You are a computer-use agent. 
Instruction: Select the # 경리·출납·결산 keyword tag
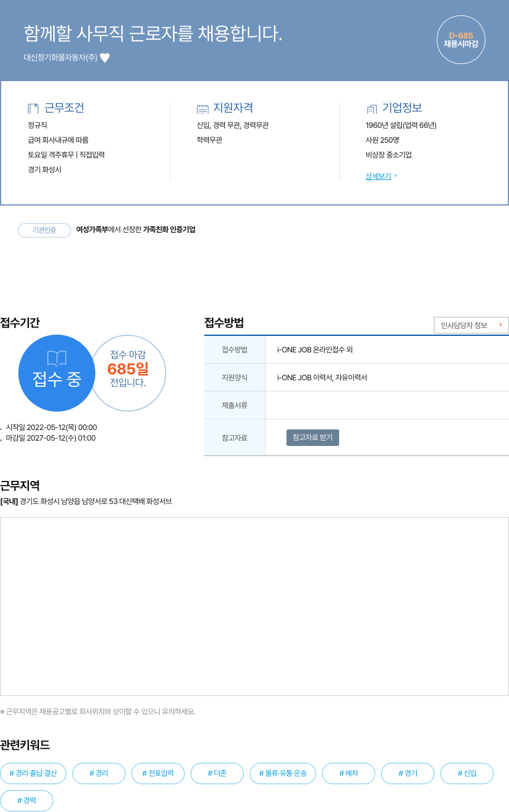click(x=33, y=774)
